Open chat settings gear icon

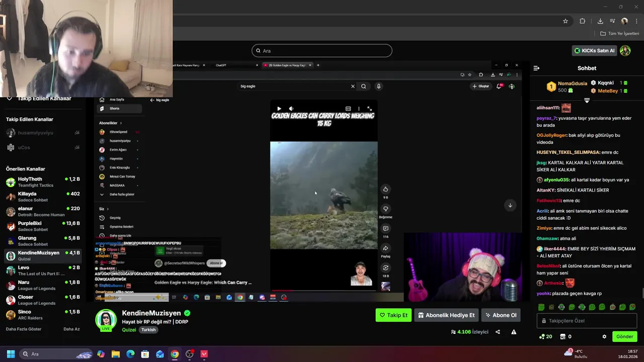click(x=604, y=336)
